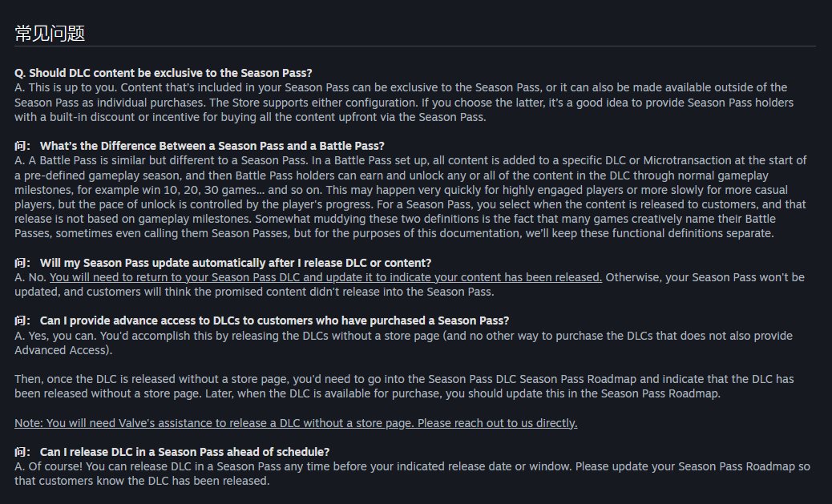
Task: Click the Season Pass vs Battle Pass question
Action: coord(212,146)
